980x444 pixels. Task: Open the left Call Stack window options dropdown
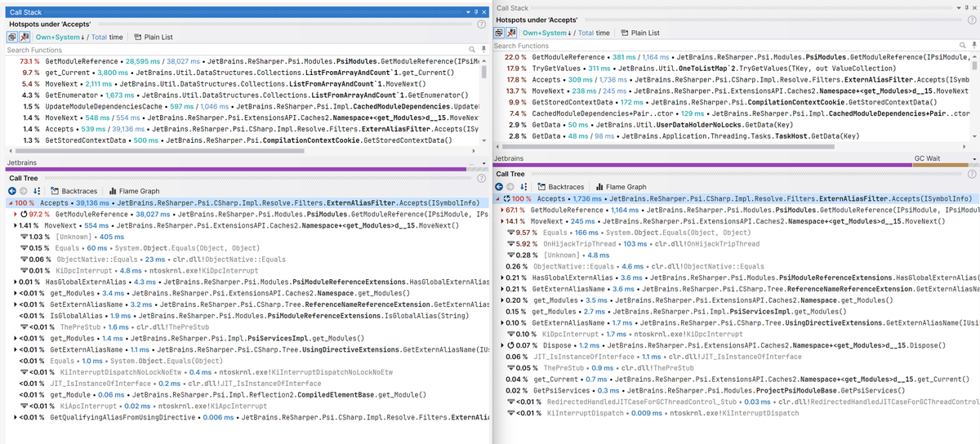coord(466,13)
